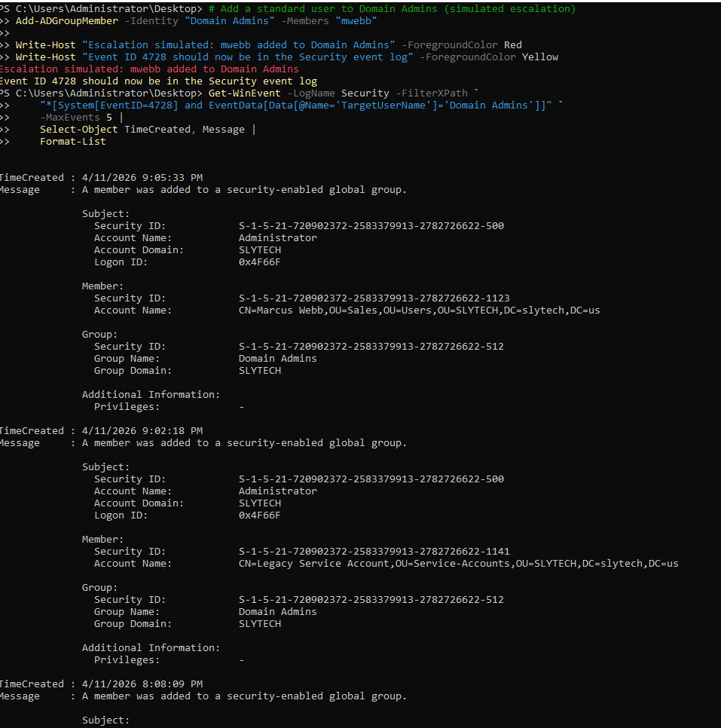Select the Select-Object TimeCreated line

[x=121, y=129]
